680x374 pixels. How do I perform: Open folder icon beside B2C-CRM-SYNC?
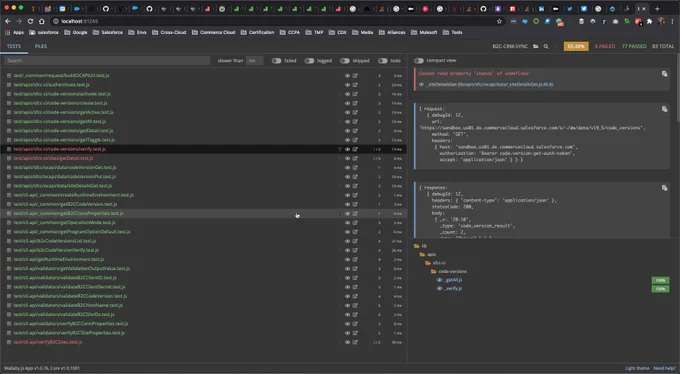tap(536, 46)
